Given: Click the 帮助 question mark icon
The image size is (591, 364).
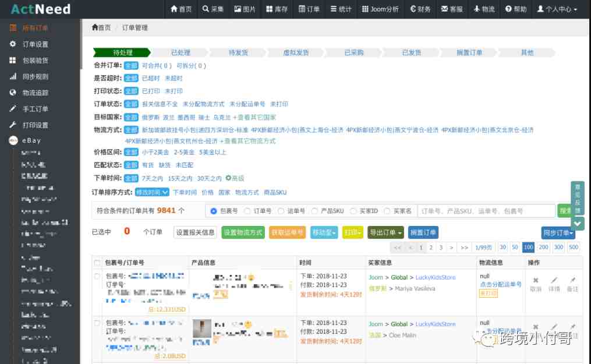Looking at the screenshot, I should point(508,9).
